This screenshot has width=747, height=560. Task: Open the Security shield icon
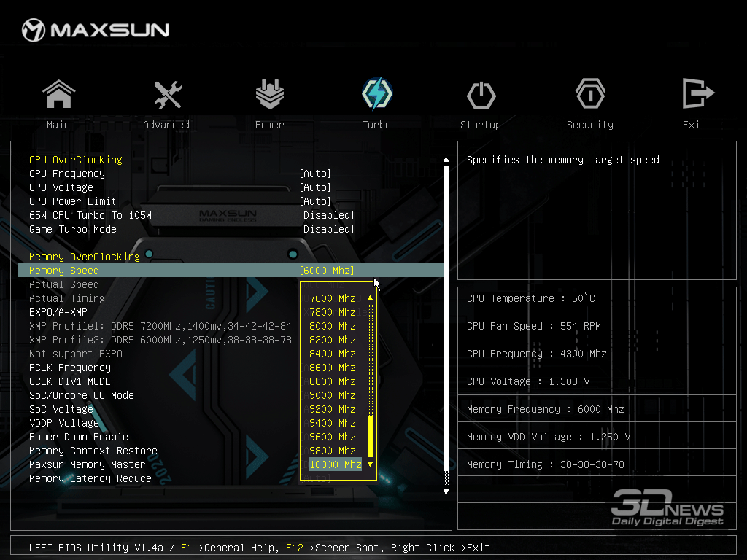[x=590, y=94]
